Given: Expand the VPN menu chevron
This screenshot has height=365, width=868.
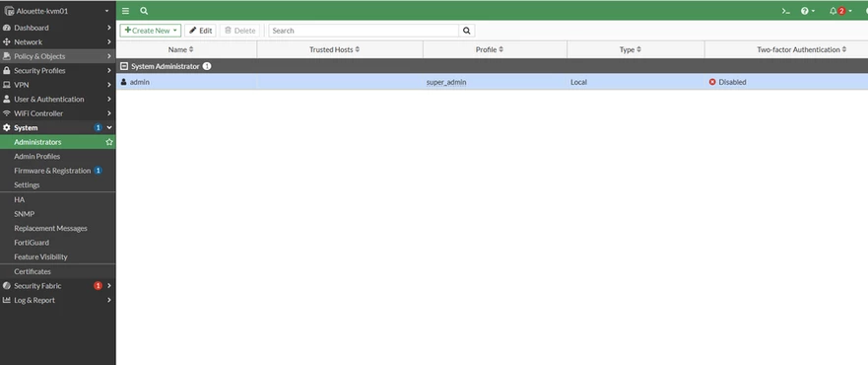Looking at the screenshot, I should tap(109, 85).
